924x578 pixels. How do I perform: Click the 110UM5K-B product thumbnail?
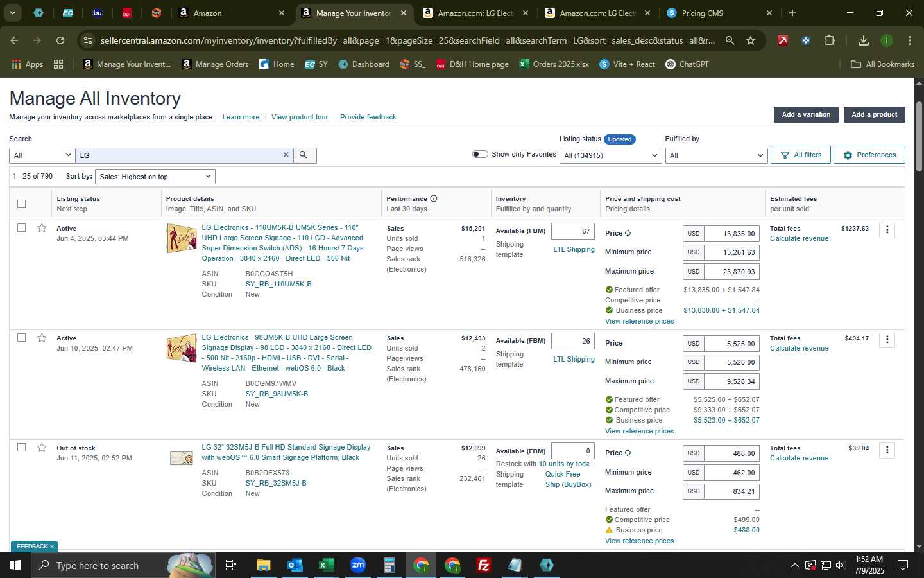point(182,238)
